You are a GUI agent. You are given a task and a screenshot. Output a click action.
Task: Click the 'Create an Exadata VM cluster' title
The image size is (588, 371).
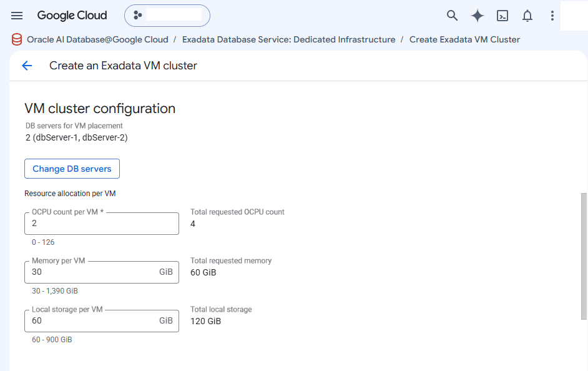(123, 66)
